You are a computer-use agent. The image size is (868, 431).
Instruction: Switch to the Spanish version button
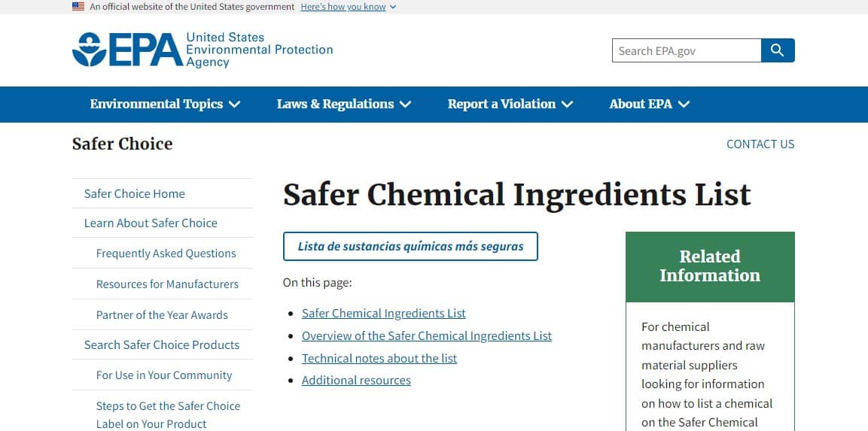[x=410, y=247]
